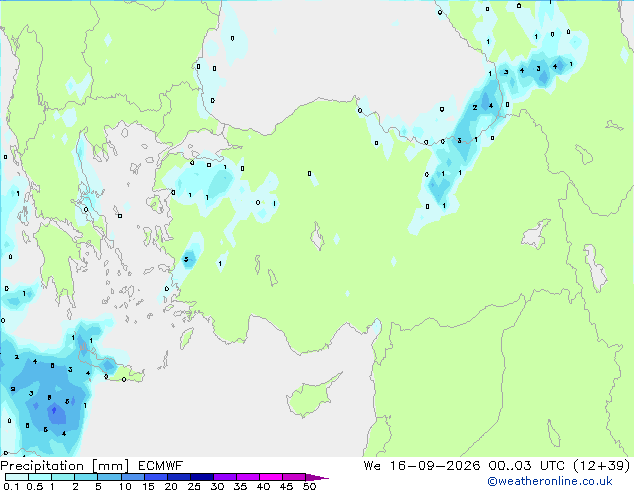The image size is (634, 490).
Task: Click the dark blue precipitation core southwest of Crete
Action: [x=56, y=413]
